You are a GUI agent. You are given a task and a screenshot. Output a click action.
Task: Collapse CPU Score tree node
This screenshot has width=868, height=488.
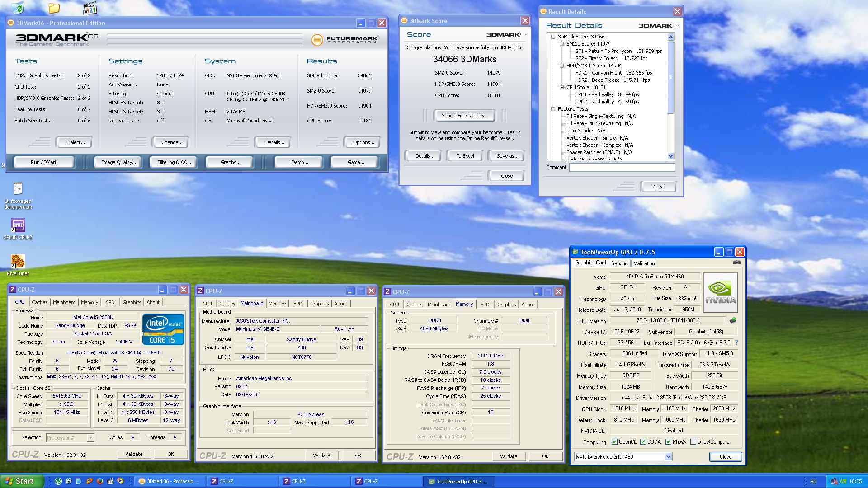[x=562, y=87]
